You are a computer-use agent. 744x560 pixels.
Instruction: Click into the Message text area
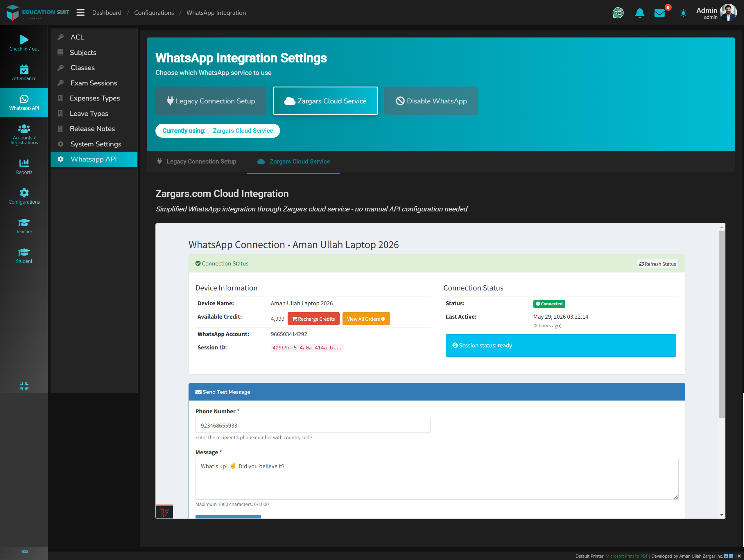tap(437, 479)
